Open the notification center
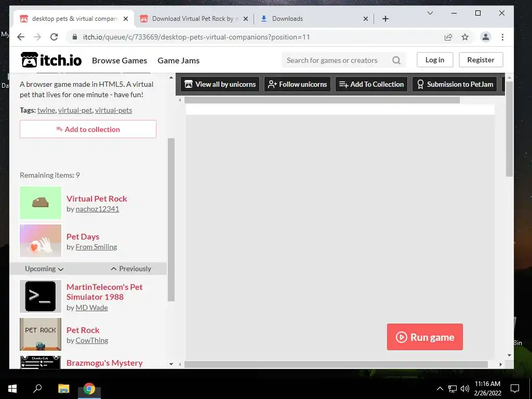This screenshot has width=532, height=399. click(515, 389)
